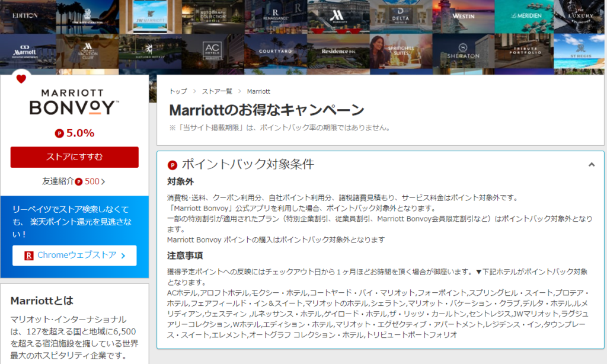Click the Residence Inn brand tile
607x364 pixels.
click(x=338, y=51)
